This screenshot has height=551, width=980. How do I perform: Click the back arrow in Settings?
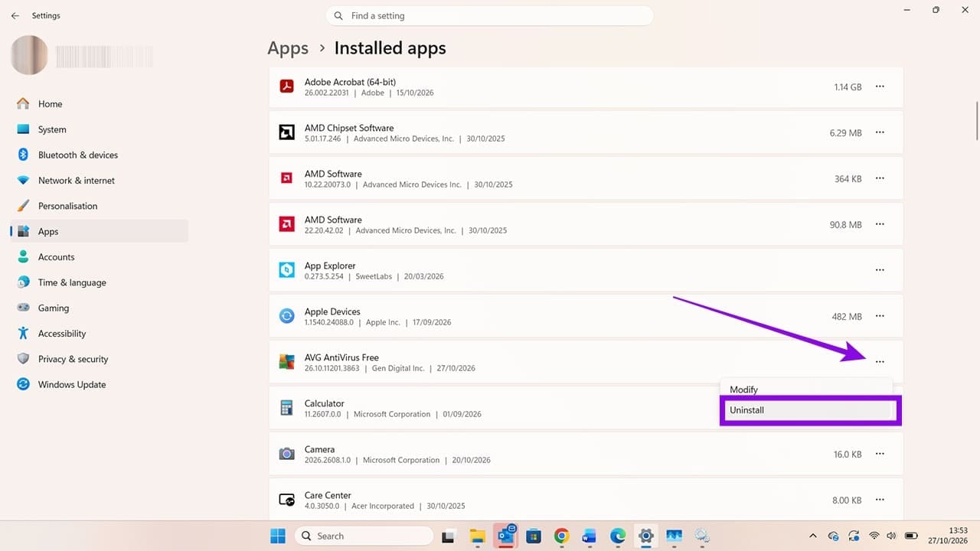15,15
